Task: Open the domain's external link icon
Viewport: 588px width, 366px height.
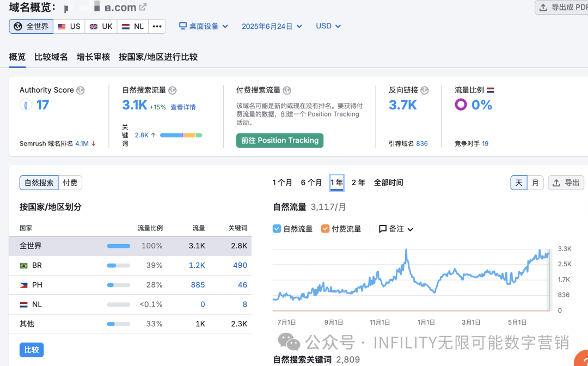Action: (143, 7)
